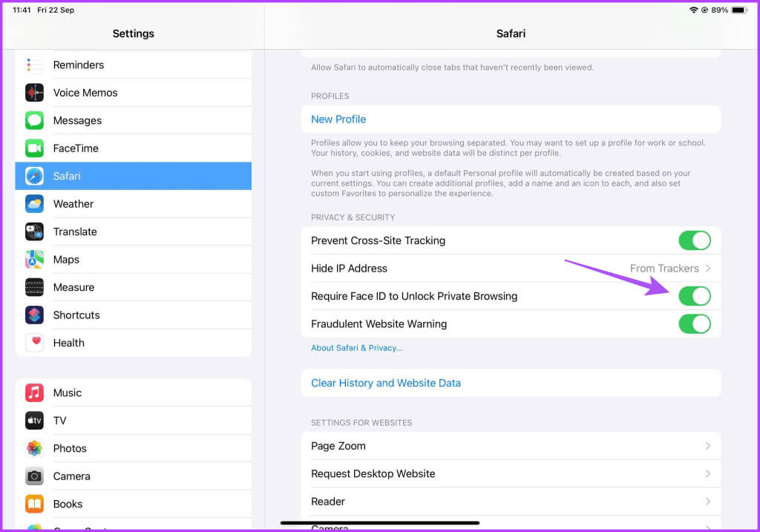Open the Weather cloud icon
The image size is (760, 532).
(x=34, y=204)
